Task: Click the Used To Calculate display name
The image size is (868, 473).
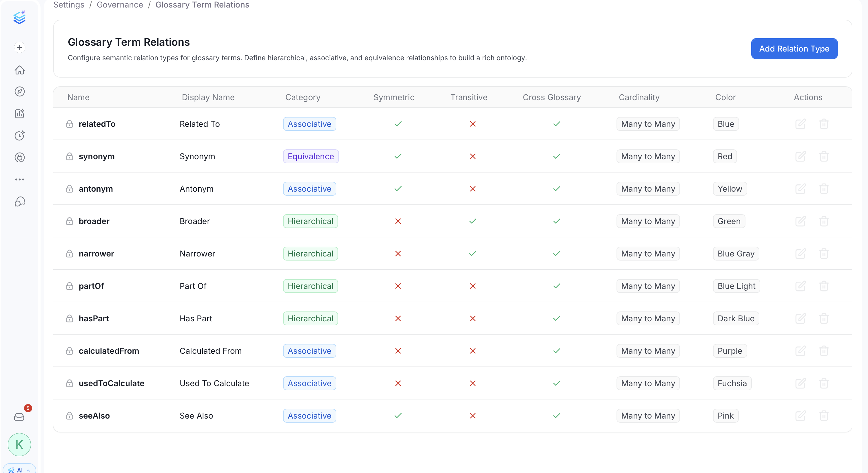Action: point(214,383)
